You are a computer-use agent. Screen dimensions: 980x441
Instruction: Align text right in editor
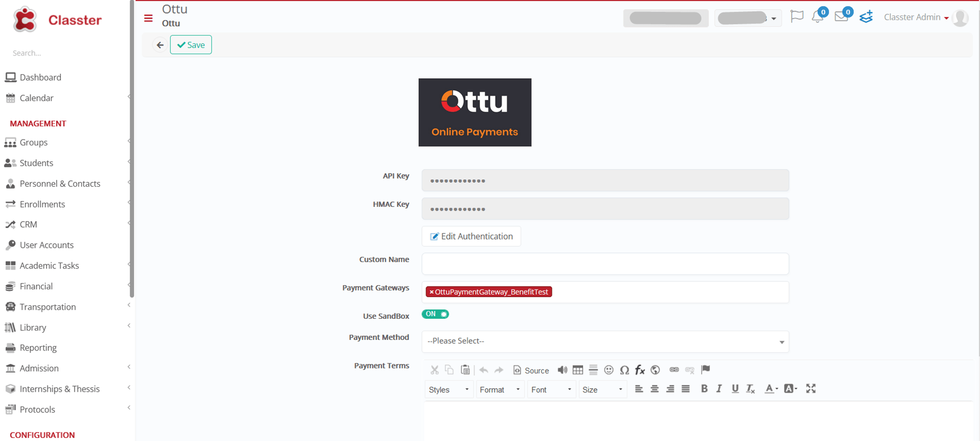(670, 389)
